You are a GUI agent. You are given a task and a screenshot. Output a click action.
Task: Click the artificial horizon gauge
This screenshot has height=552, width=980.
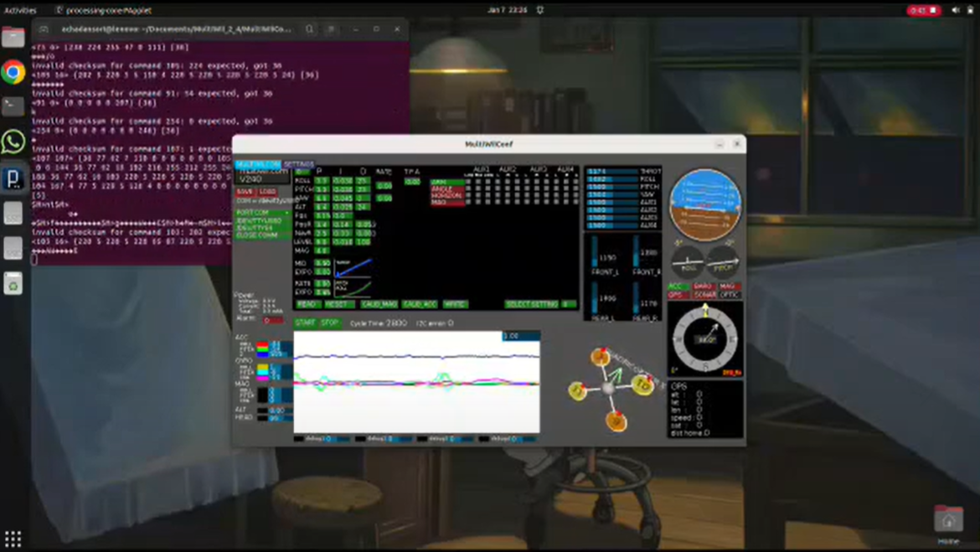coord(705,205)
